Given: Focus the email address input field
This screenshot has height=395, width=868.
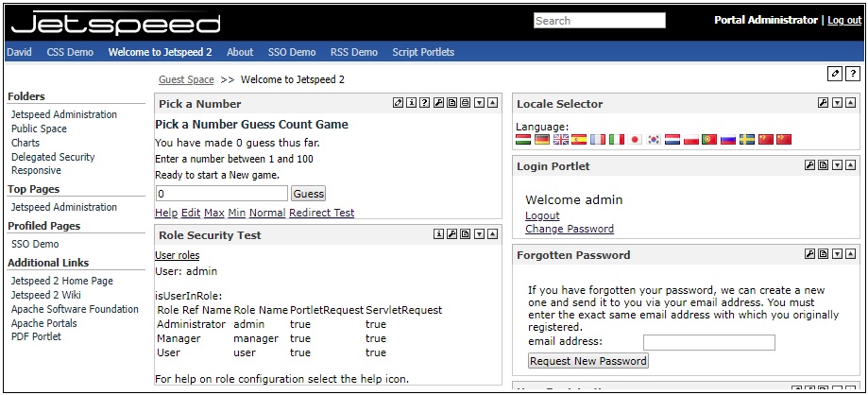Looking at the screenshot, I should click(709, 342).
